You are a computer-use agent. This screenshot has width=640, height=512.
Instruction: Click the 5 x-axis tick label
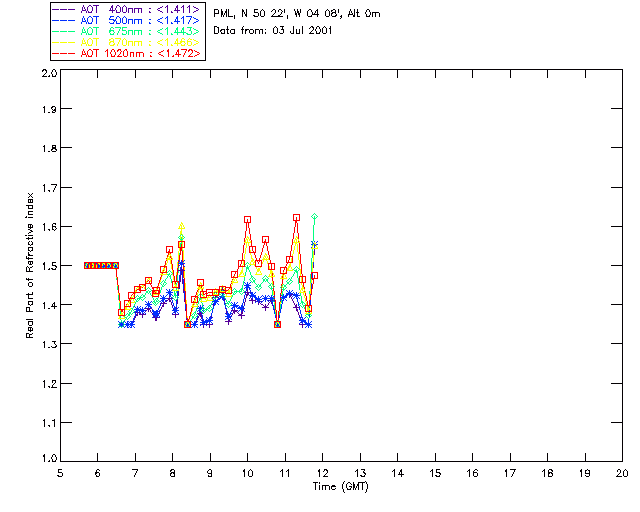[x=60, y=473]
